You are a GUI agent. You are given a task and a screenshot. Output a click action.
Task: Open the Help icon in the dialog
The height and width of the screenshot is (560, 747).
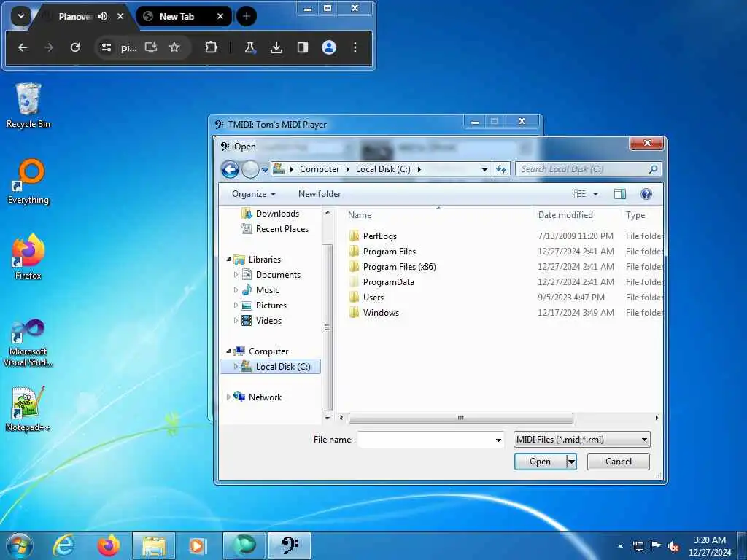(646, 194)
